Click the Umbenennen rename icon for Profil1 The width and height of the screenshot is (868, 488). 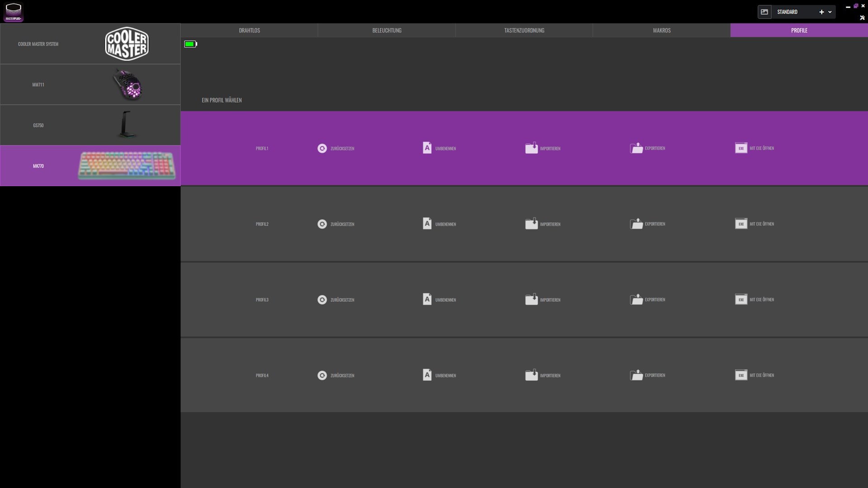point(427,148)
